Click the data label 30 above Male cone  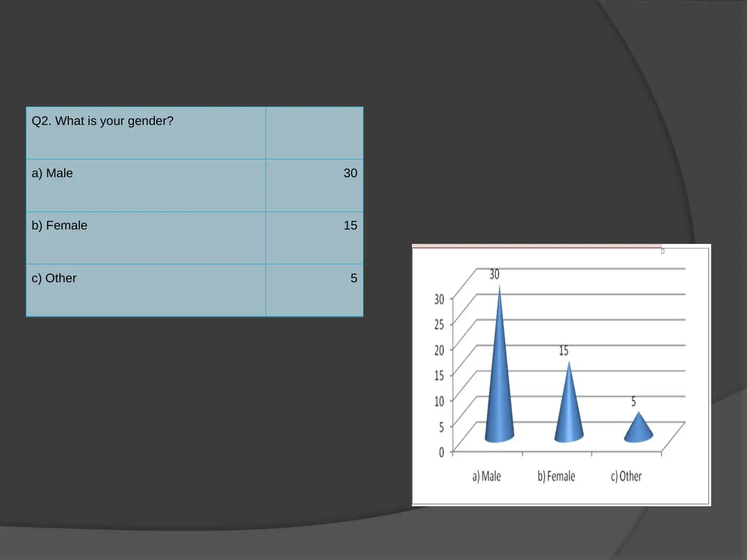pyautogui.click(x=495, y=274)
